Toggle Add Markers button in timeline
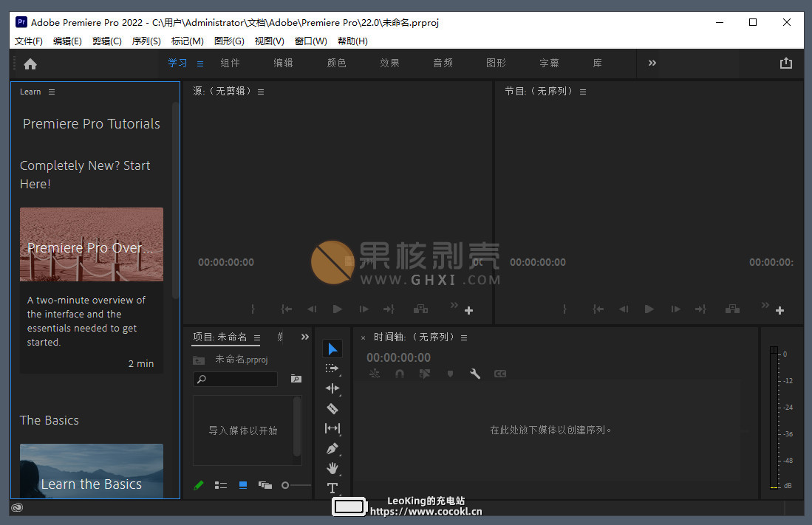Image resolution: width=812 pixels, height=525 pixels. pos(450,374)
